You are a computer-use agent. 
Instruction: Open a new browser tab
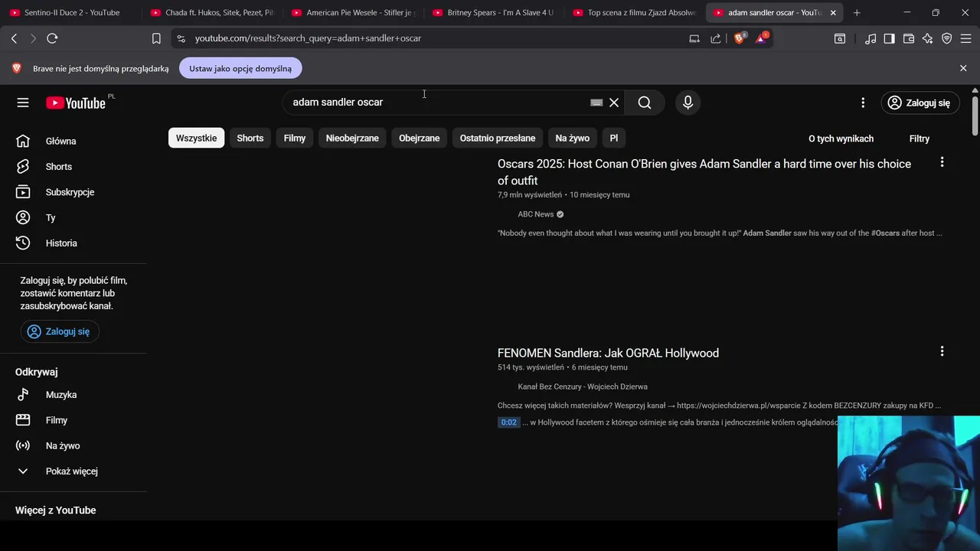(857, 12)
